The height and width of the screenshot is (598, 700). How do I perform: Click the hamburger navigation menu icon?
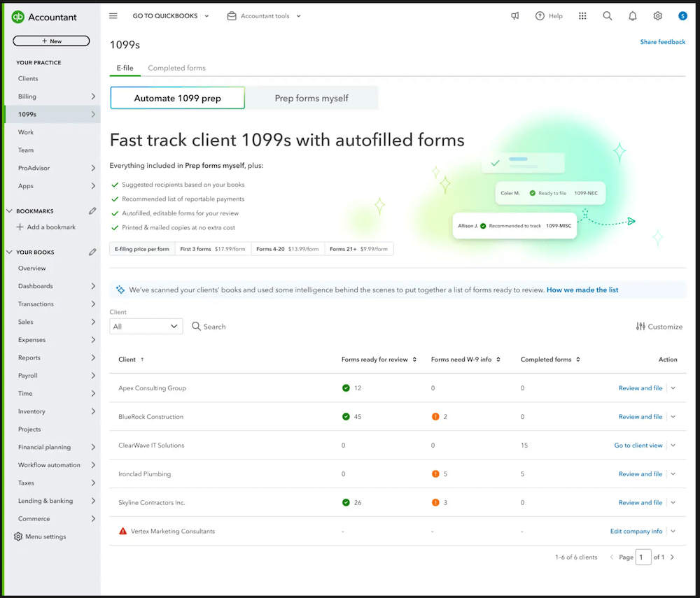[113, 15]
